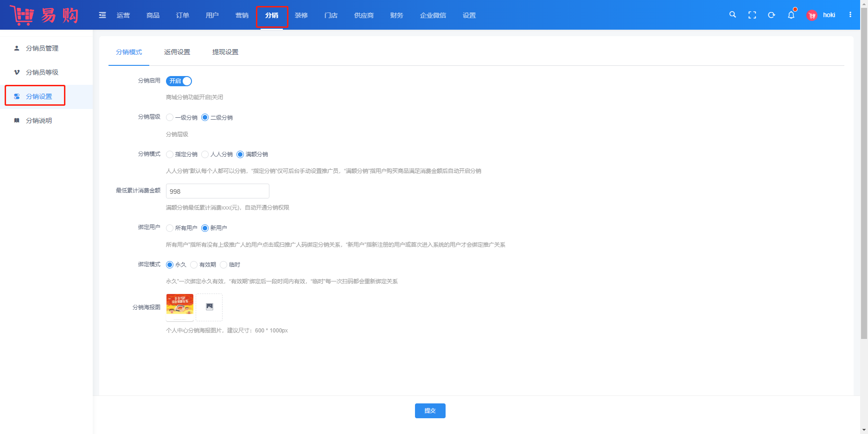This screenshot has width=868, height=434.
Task: Click the add image placeholder for the poster
Action: tap(209, 307)
